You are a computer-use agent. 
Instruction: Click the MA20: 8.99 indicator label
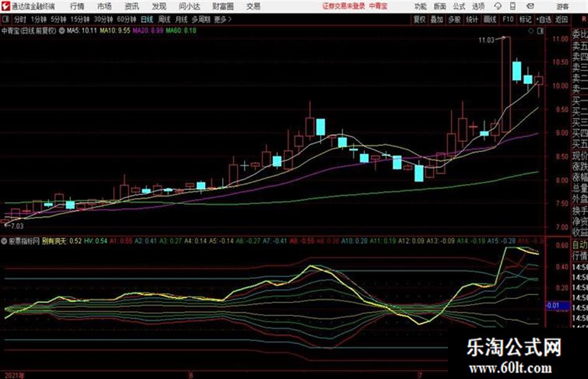coord(148,30)
